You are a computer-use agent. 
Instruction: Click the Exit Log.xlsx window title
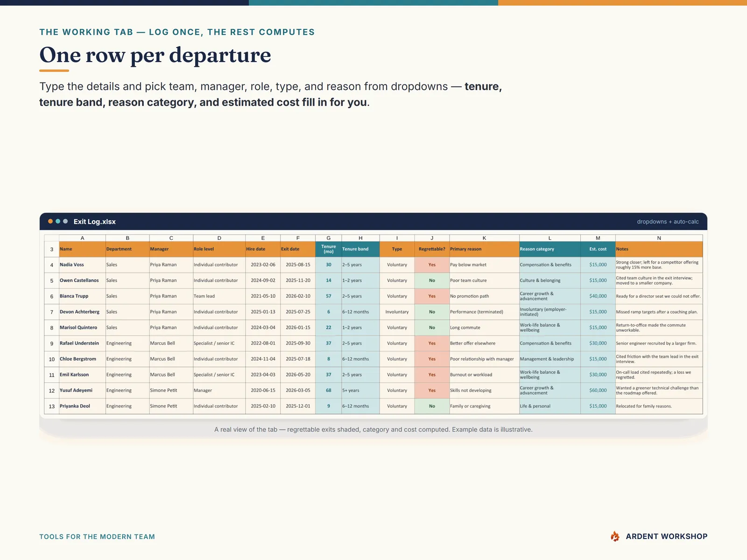(95, 222)
